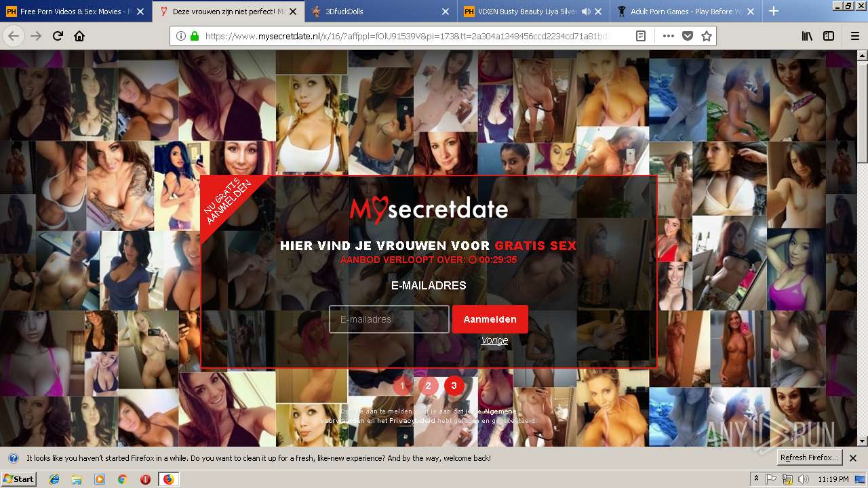This screenshot has width=868, height=488.
Task: Click the network tray icon
Action: click(787, 479)
